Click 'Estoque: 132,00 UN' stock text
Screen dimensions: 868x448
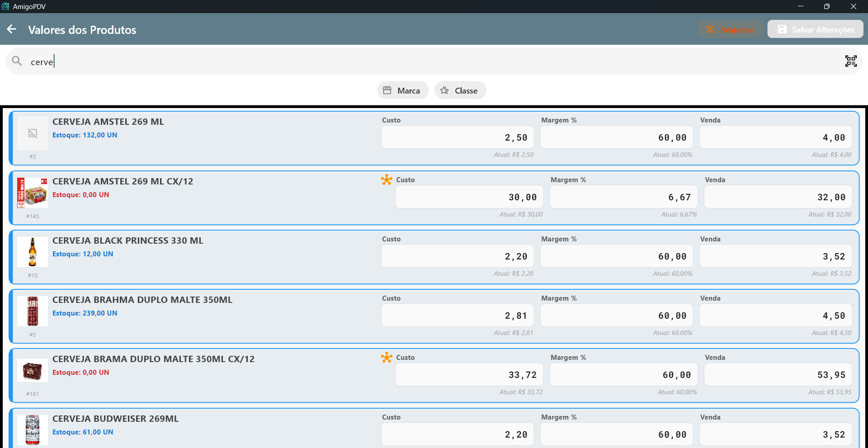(85, 135)
